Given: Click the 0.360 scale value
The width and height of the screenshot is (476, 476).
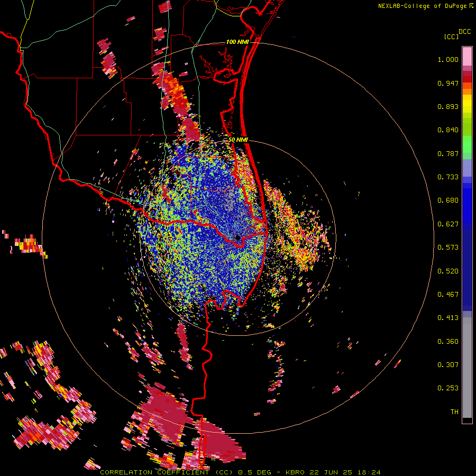Looking at the screenshot, I should click(448, 342).
